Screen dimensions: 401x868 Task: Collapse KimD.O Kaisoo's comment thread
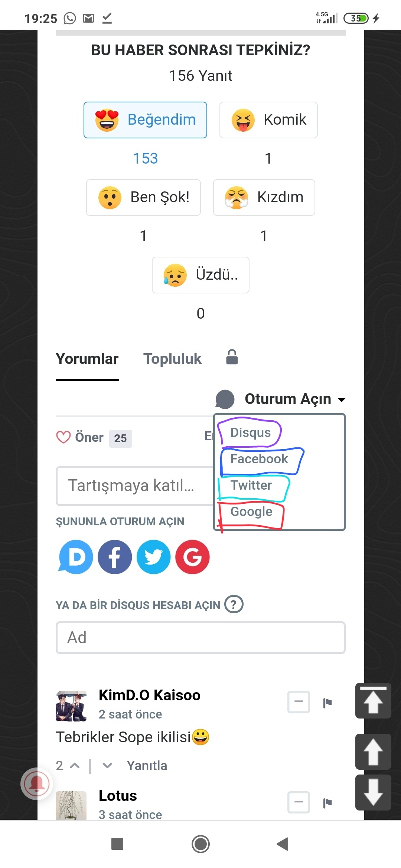click(299, 702)
